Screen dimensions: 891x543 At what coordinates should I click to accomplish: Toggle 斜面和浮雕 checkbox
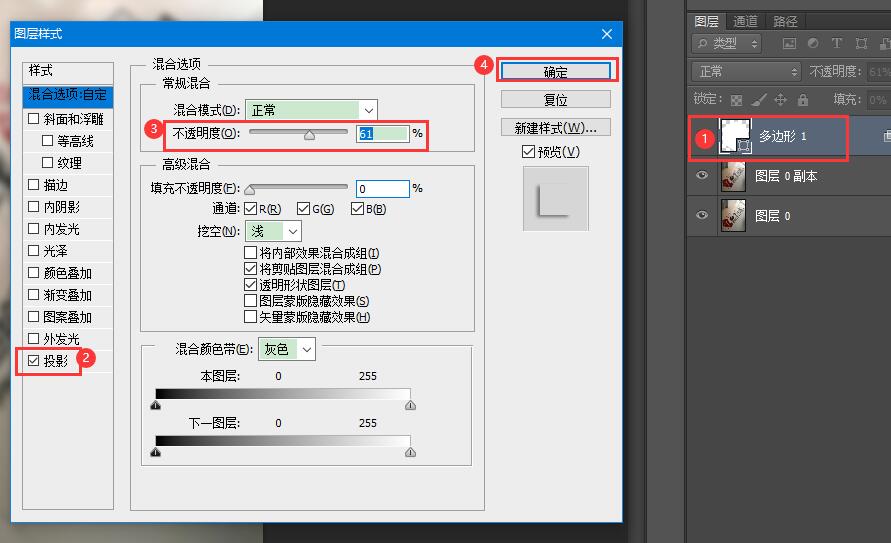[x=34, y=118]
